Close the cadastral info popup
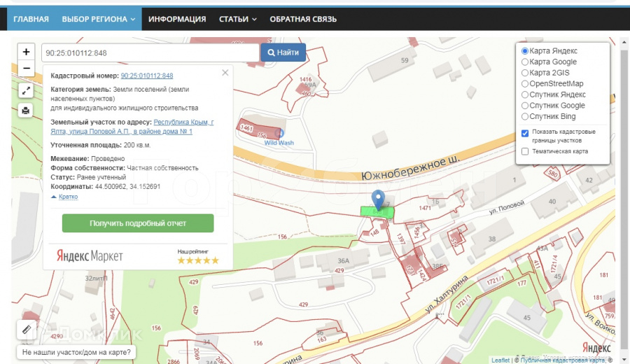This screenshot has height=364, width=630. [225, 73]
